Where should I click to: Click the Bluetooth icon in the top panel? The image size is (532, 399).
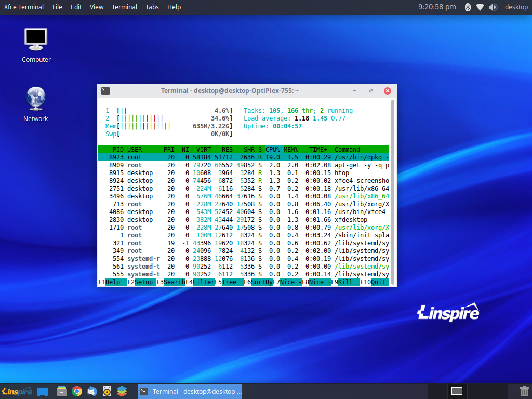coord(467,7)
